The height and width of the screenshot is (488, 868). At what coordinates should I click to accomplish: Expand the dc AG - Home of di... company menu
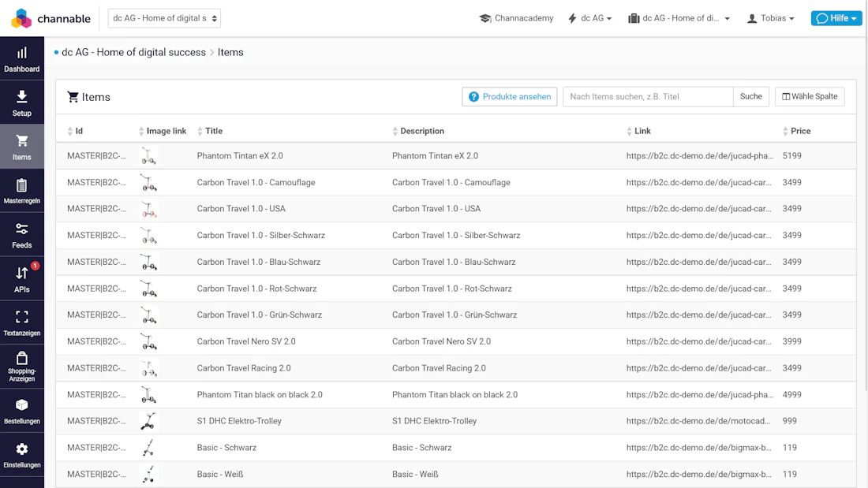click(x=679, y=18)
